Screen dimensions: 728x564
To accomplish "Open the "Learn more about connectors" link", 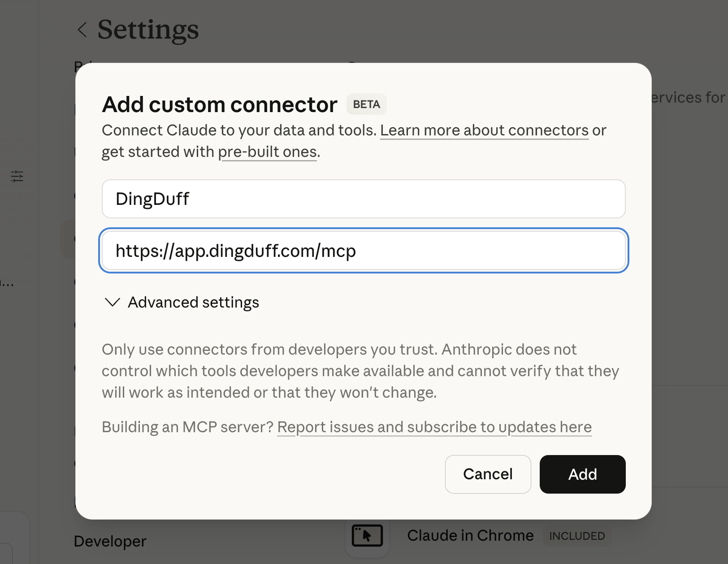I will click(485, 130).
